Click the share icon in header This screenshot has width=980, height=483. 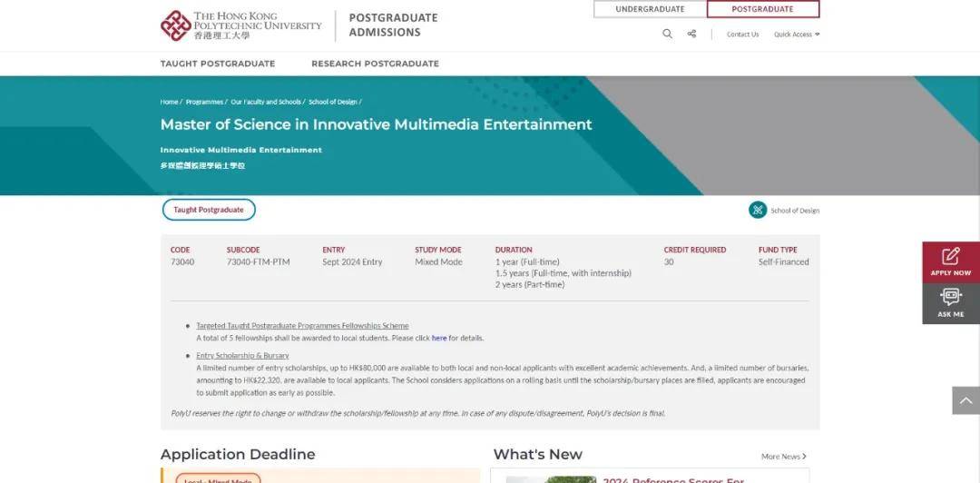coord(691,34)
